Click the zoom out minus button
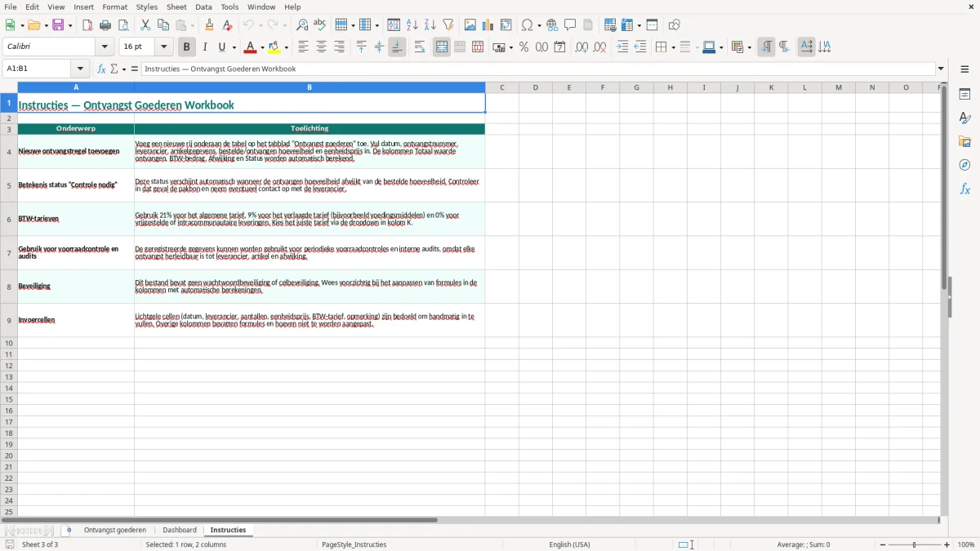The width and height of the screenshot is (980, 551). coord(883,544)
